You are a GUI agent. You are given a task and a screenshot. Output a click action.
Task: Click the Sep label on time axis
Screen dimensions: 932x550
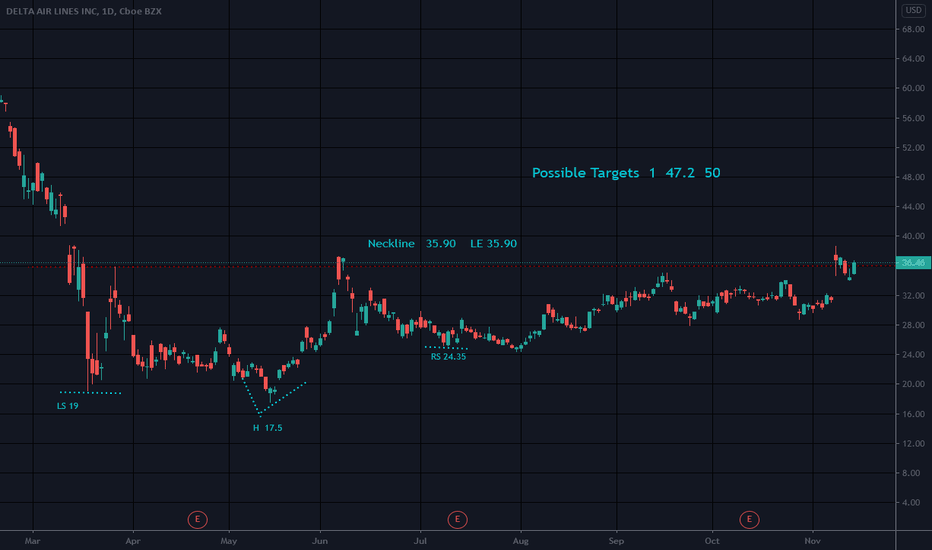point(616,541)
